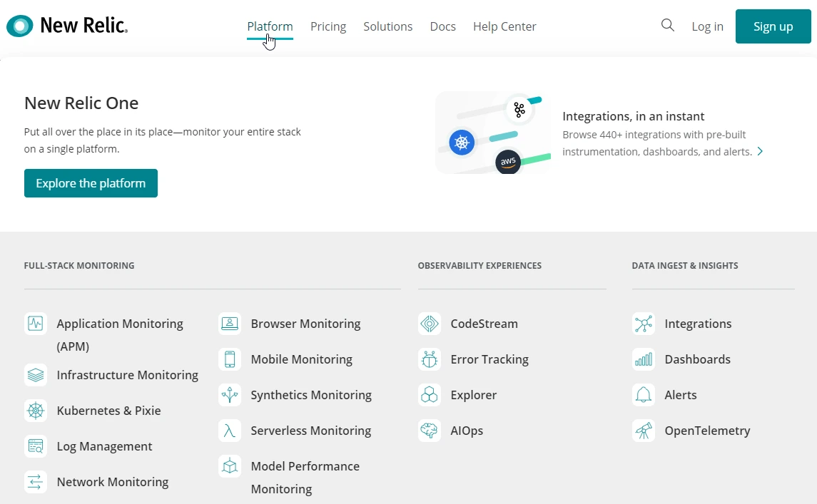Image resolution: width=817 pixels, height=504 pixels.
Task: Click the OpenTelemetry telescope icon
Action: tap(643, 431)
